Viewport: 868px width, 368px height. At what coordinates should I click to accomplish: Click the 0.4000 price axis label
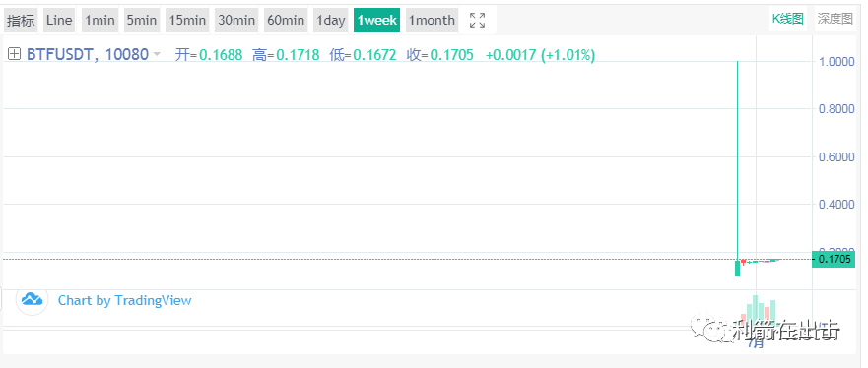pyautogui.click(x=836, y=205)
